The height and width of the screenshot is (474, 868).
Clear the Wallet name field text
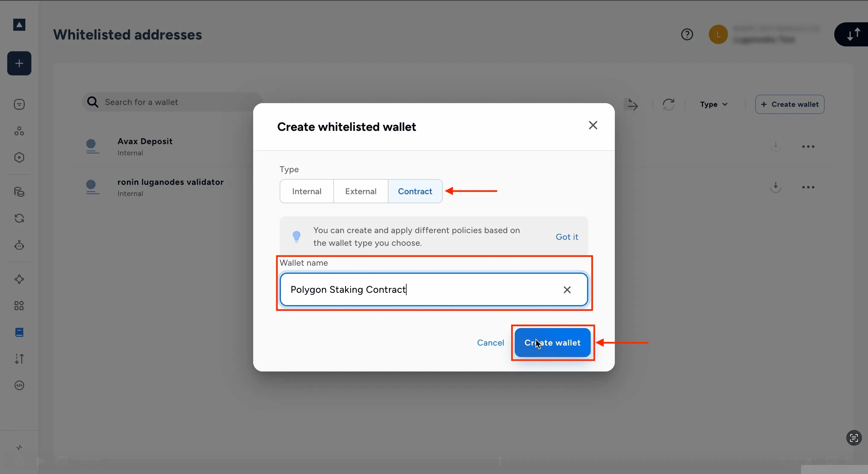[567, 289]
